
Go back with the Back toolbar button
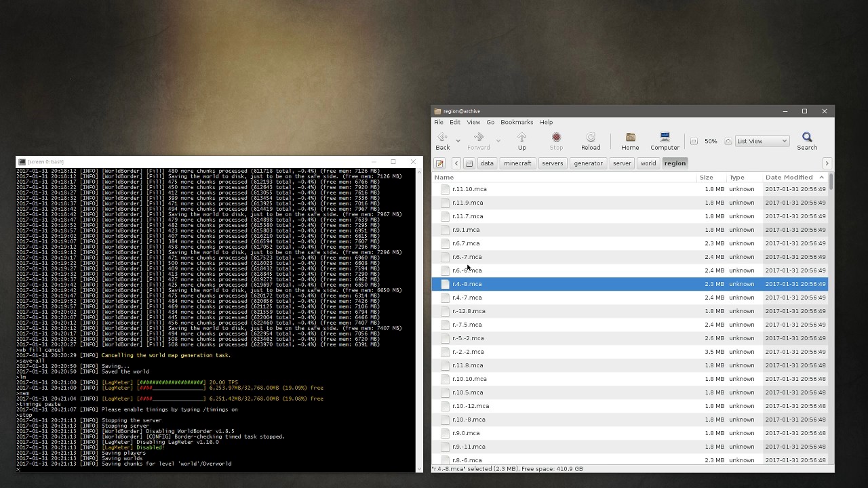443,141
